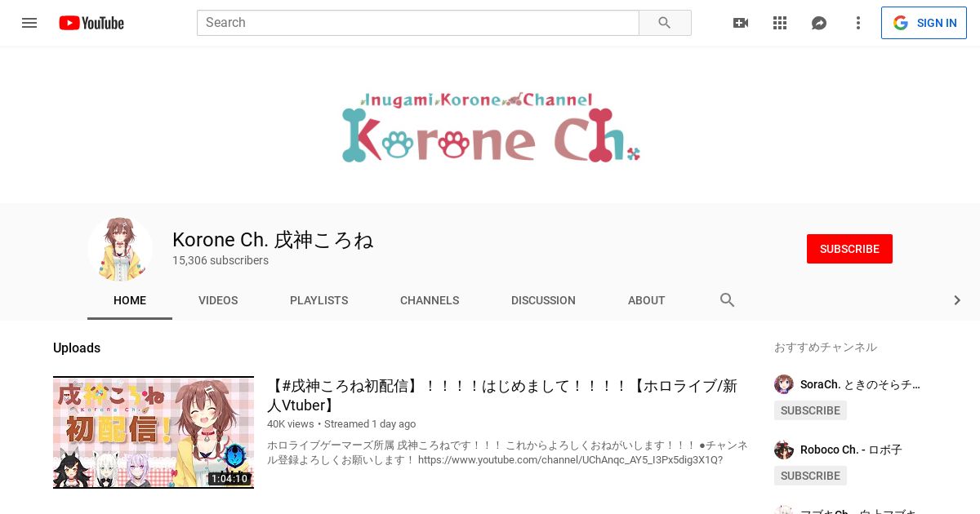Open SoraCh. channel avatar
Viewport: 980px width, 514px height.
(x=784, y=384)
